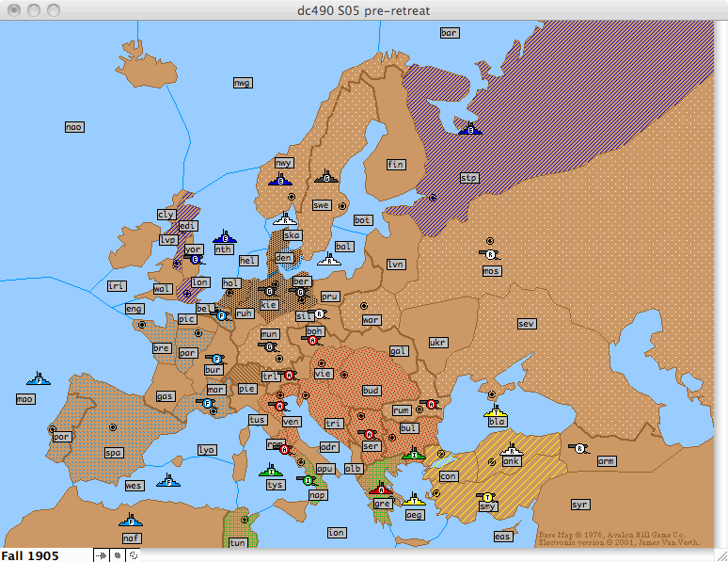Select the Turkish army in Smyrna

[x=488, y=496]
